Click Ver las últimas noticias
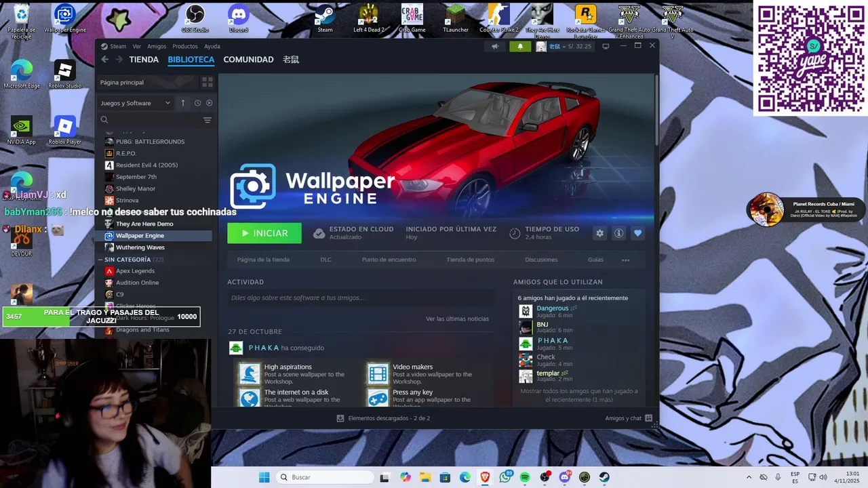The height and width of the screenshot is (488, 868). pos(457,319)
